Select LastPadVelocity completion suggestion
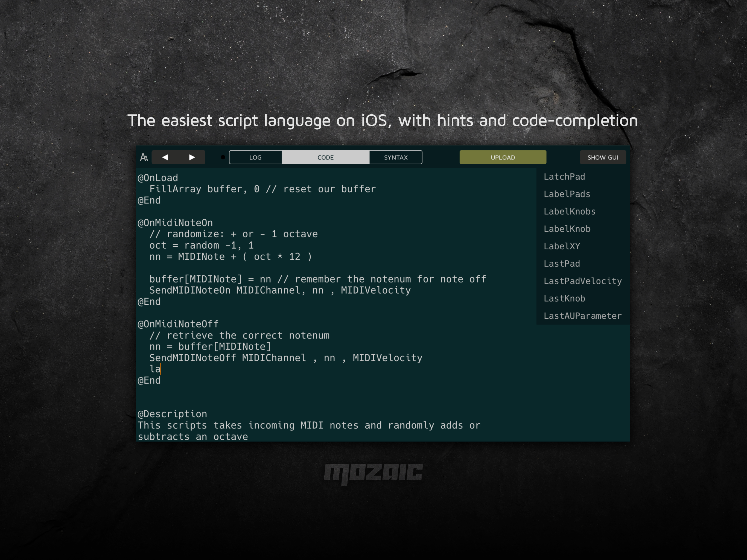Screen dimensions: 747x560 pos(583,281)
